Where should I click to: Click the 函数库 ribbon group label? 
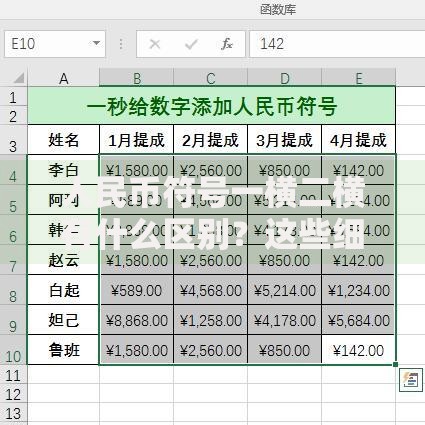278,9
